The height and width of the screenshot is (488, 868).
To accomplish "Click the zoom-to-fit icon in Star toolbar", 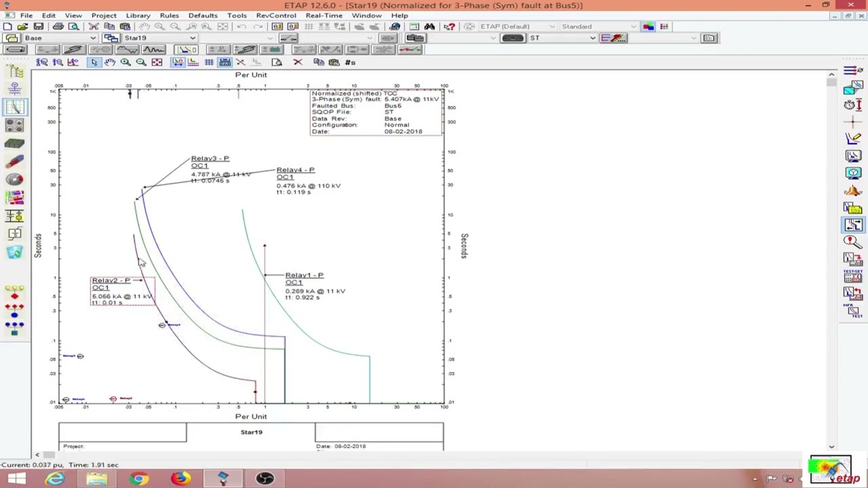I will [x=157, y=62].
